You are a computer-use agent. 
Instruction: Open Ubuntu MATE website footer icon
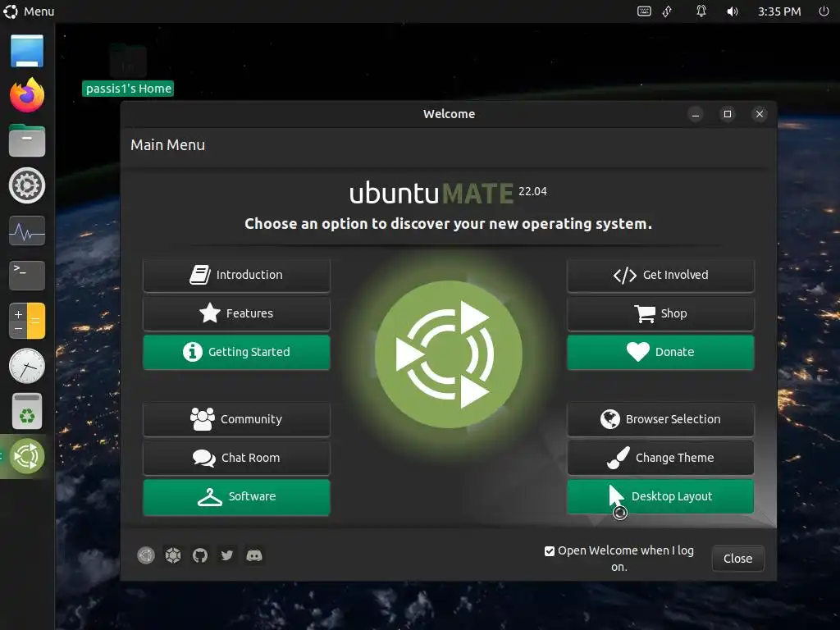146,555
